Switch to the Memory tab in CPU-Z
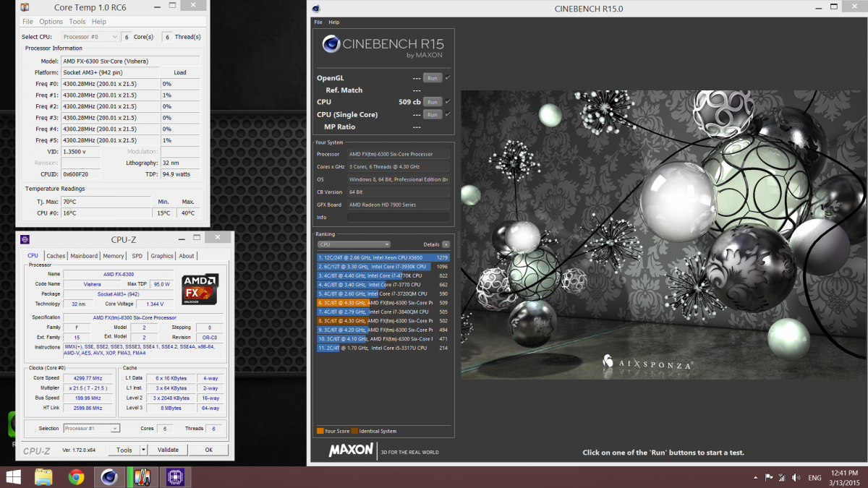Viewport: 868px width, 488px height. [114, 256]
